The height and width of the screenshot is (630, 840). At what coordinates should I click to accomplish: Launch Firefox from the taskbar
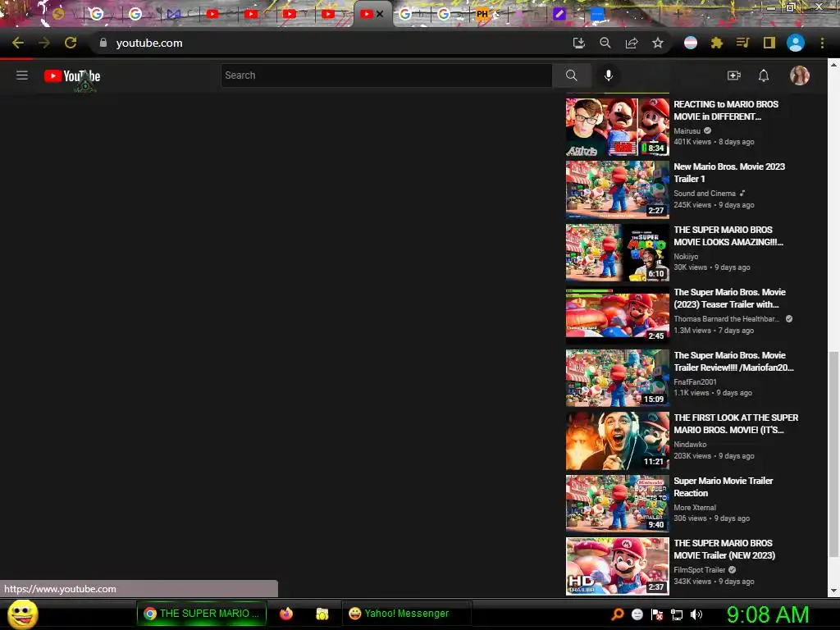tap(286, 614)
